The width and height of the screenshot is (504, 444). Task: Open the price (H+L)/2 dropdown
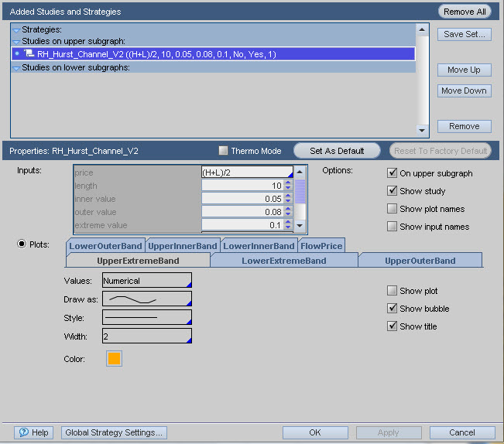[247, 172]
